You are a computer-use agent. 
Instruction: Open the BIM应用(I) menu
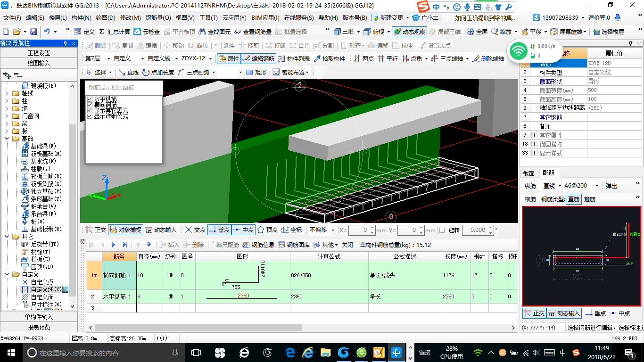pyautogui.click(x=265, y=18)
